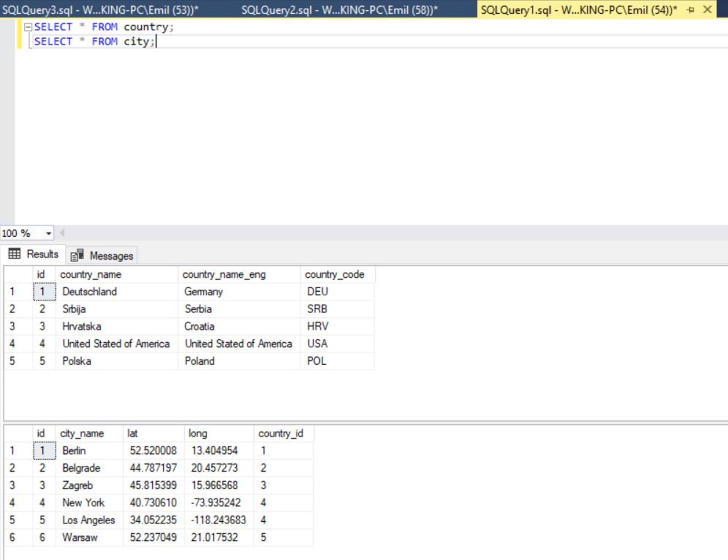Click the lat column header
Image resolution: width=728 pixels, height=560 pixels.
coord(133,434)
